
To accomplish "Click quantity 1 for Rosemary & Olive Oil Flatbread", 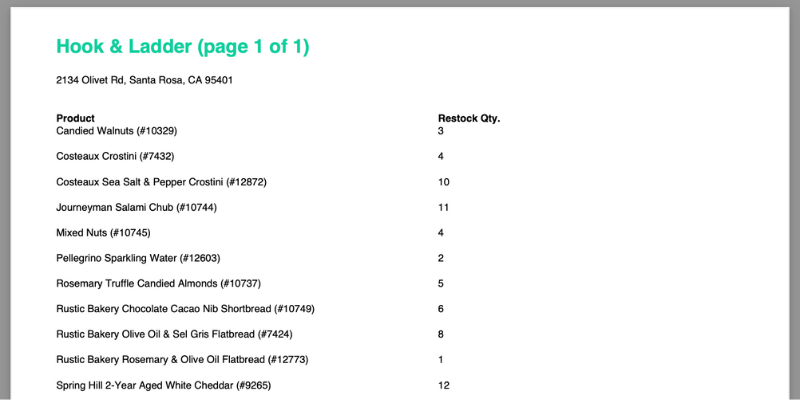I will 441,360.
